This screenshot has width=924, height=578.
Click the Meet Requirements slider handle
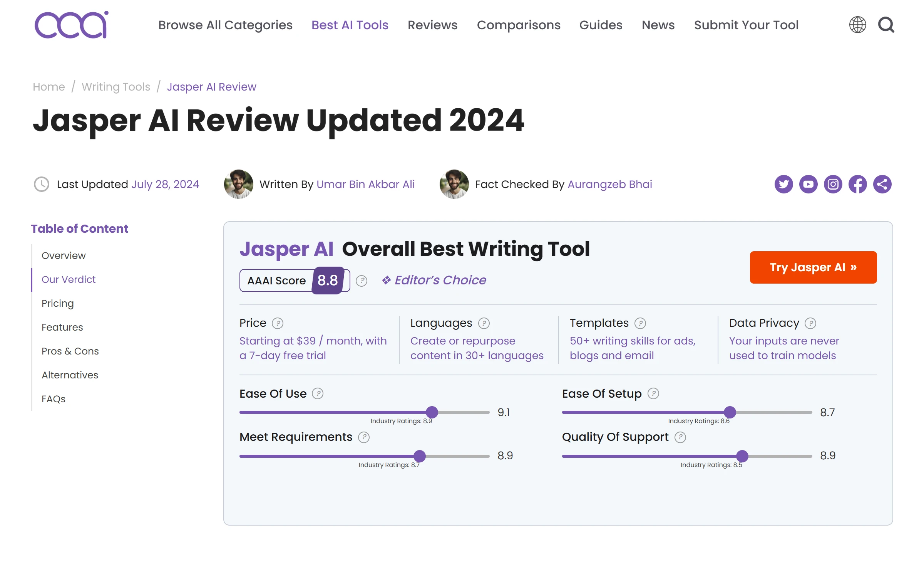[x=420, y=456]
